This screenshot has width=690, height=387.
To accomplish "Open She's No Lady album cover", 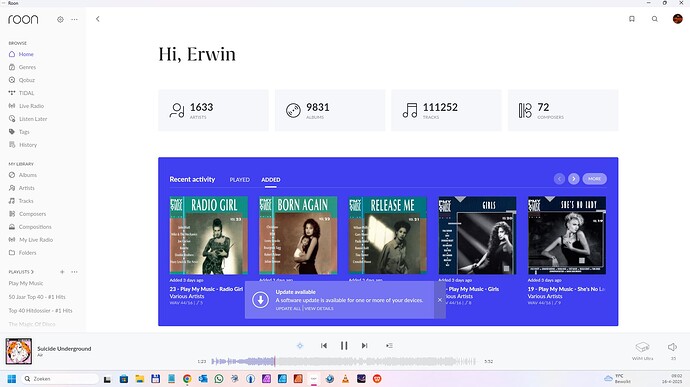I will click(567, 235).
